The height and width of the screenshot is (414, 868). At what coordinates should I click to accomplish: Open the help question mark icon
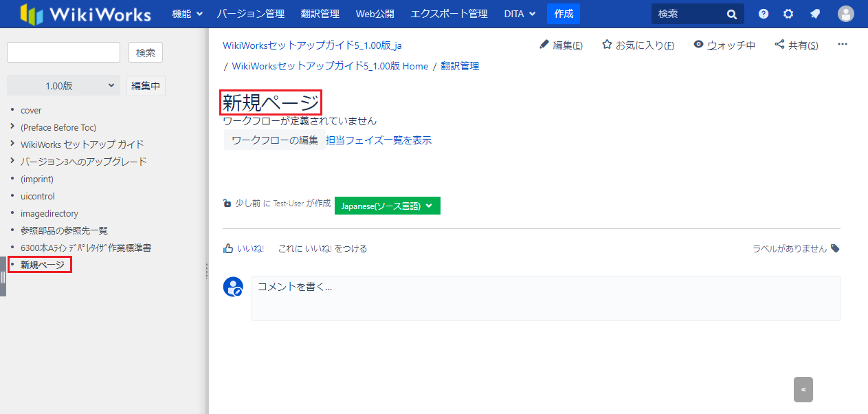pyautogui.click(x=764, y=14)
